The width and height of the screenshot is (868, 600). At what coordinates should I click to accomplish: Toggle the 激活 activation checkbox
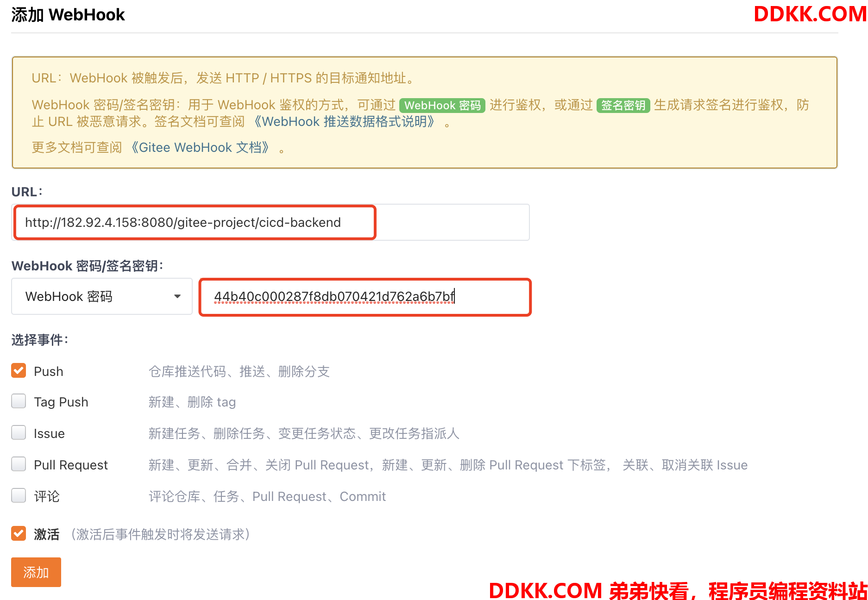coord(19,533)
